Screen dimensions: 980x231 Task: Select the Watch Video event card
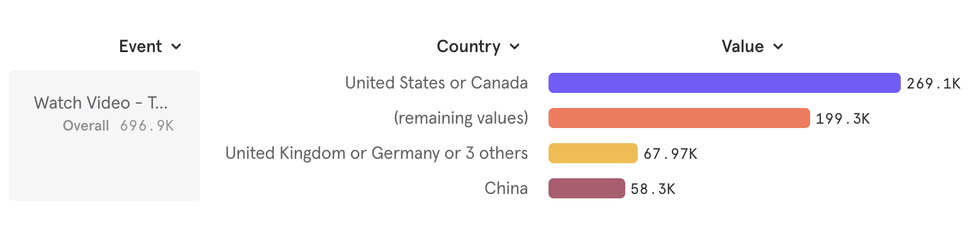click(x=104, y=136)
